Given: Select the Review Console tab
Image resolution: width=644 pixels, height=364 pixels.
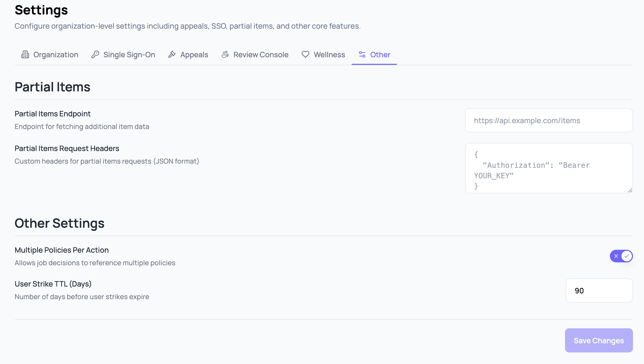Looking at the screenshot, I should click(255, 55).
